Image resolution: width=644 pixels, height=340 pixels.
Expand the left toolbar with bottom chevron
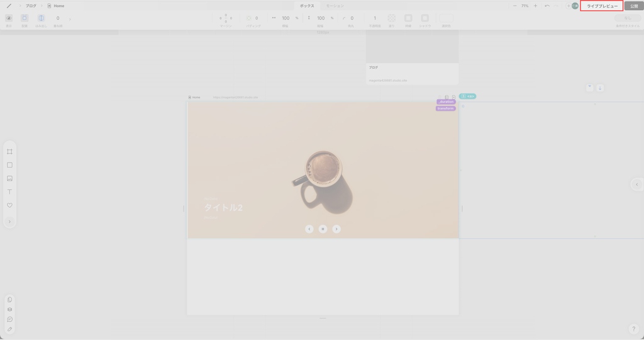tap(9, 222)
